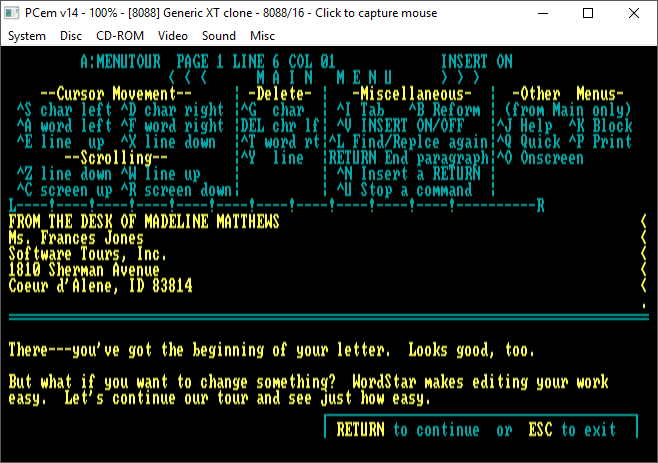Click the 'Ms. Frances Jones' line

point(76,238)
